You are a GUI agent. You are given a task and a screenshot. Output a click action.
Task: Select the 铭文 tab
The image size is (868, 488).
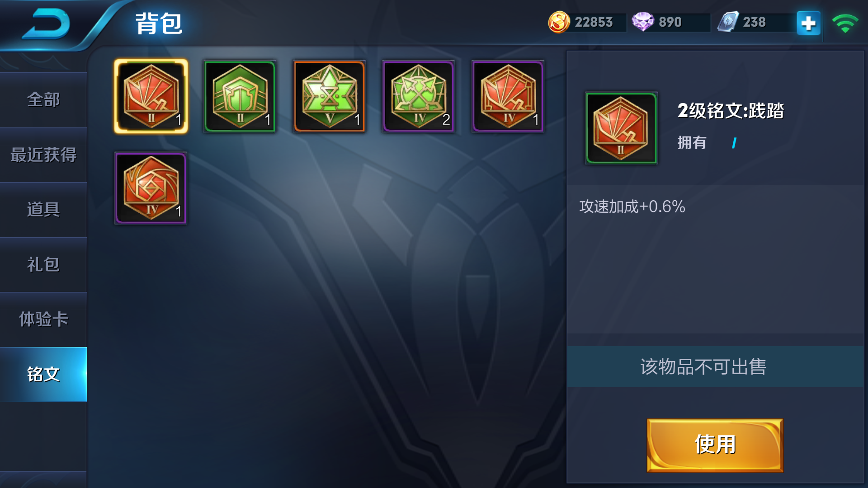click(43, 374)
